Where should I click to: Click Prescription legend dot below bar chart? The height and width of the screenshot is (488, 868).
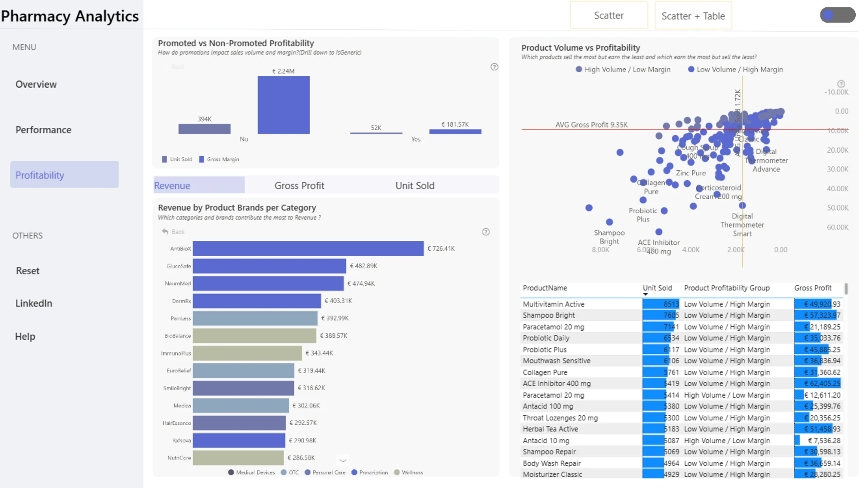(x=354, y=472)
